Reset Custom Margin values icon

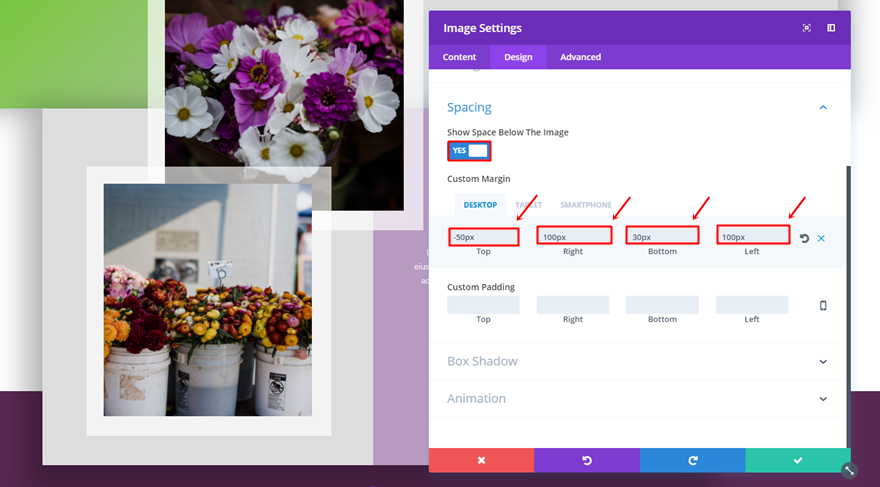pyautogui.click(x=804, y=238)
